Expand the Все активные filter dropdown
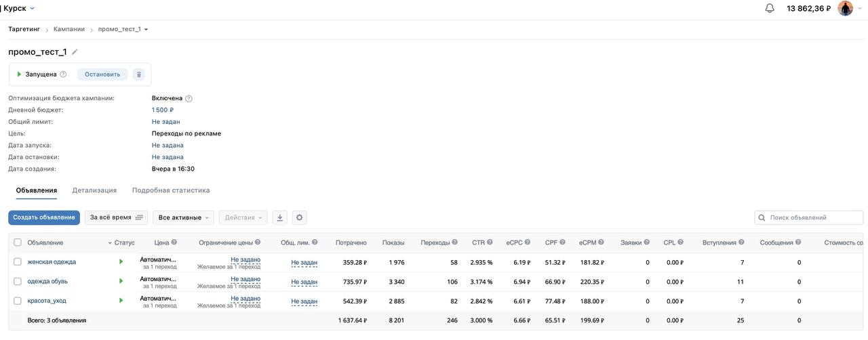The width and height of the screenshot is (868, 340). [183, 217]
